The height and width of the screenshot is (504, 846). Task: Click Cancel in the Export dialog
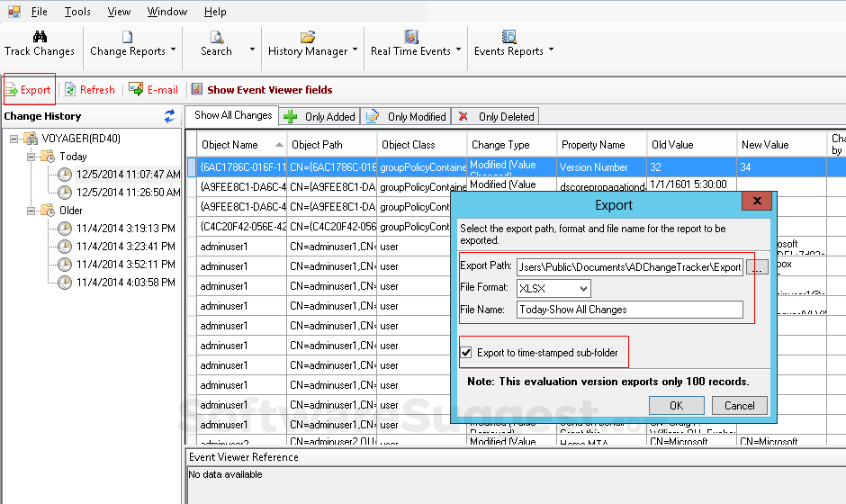click(739, 405)
